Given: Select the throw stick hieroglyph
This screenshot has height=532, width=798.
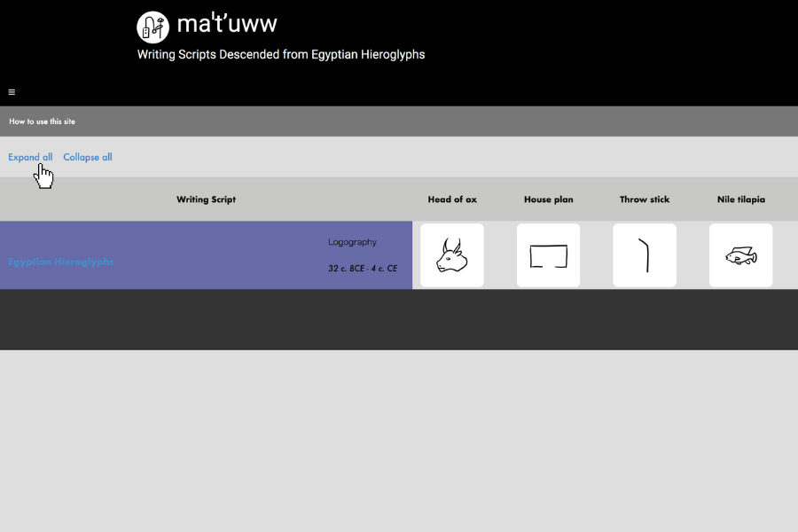Looking at the screenshot, I should point(645,255).
